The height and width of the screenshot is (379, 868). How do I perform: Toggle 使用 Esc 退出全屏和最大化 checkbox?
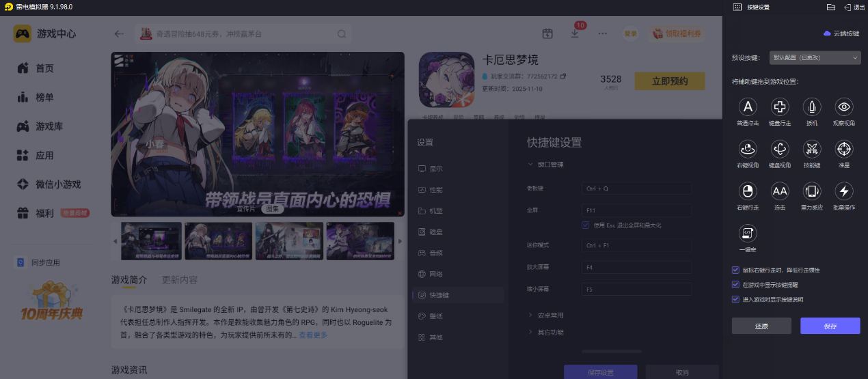point(585,225)
